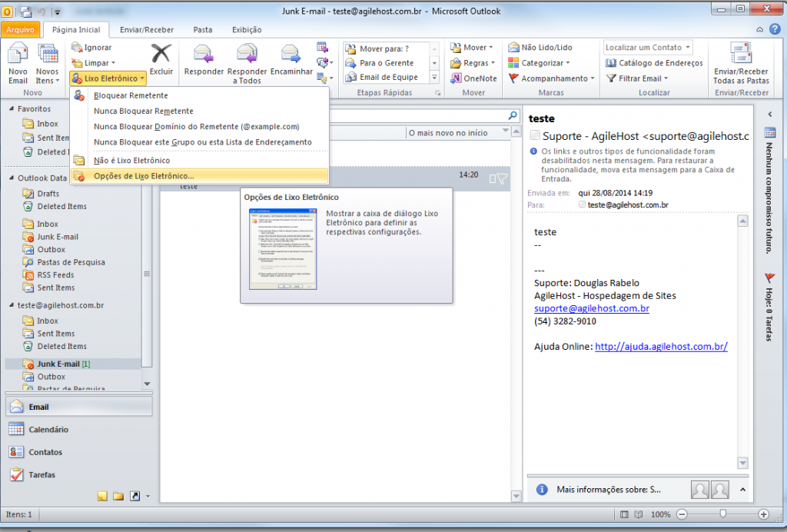Click the Email de Equipe quick step
Viewport: 787px width, 532px height.
[386, 77]
